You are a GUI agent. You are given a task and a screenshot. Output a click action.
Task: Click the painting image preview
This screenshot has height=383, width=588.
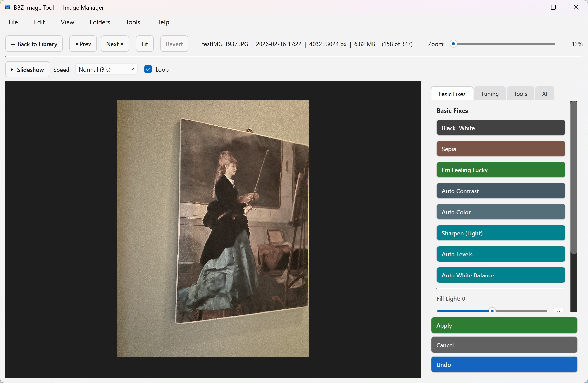pos(213,229)
